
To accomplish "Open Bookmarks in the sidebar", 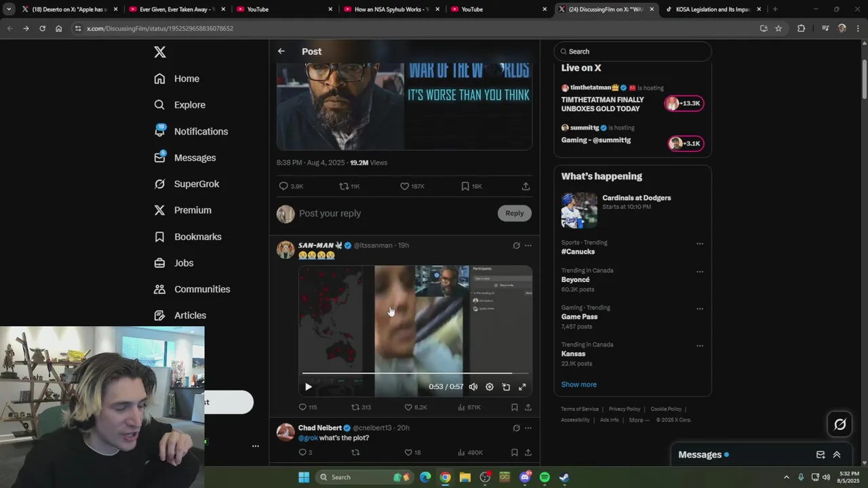I will click(x=187, y=237).
